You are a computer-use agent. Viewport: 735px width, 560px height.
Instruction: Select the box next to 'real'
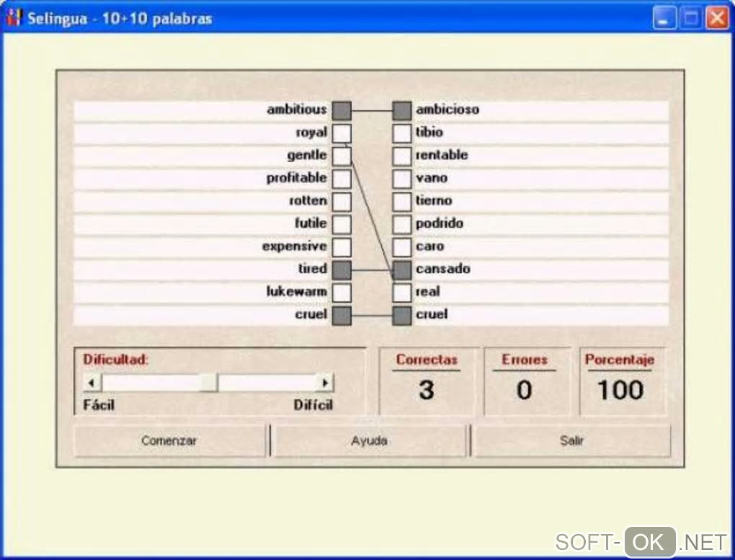tap(401, 293)
